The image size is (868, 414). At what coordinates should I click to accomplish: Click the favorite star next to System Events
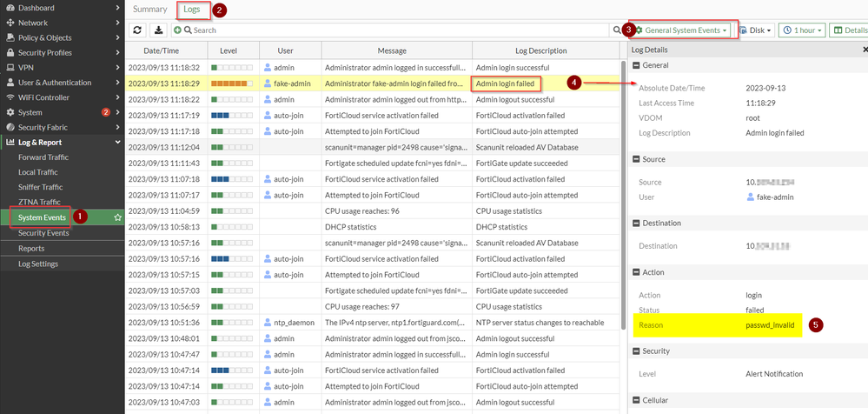117,217
